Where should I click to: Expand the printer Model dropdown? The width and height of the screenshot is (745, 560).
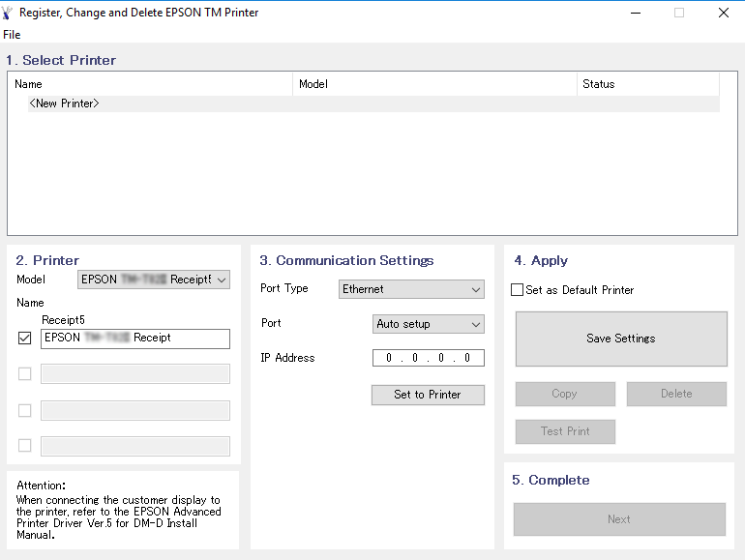(154, 280)
